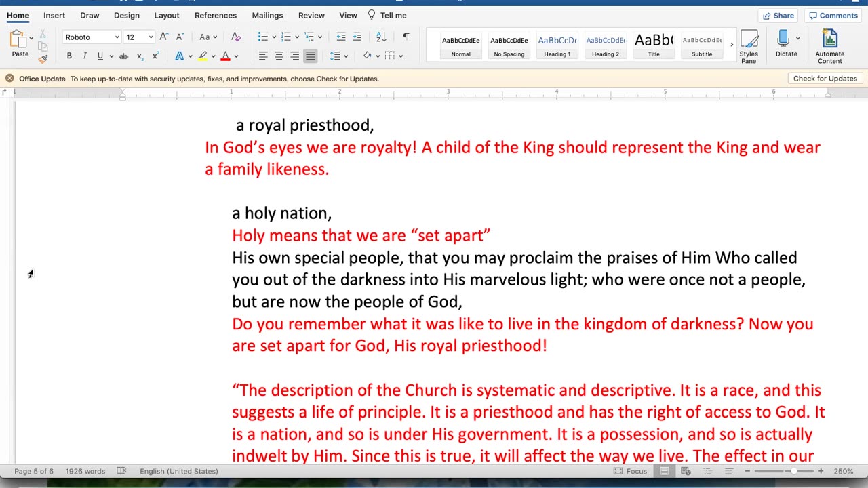
Task: Click the spelling check book icon in status bar
Action: click(x=121, y=471)
